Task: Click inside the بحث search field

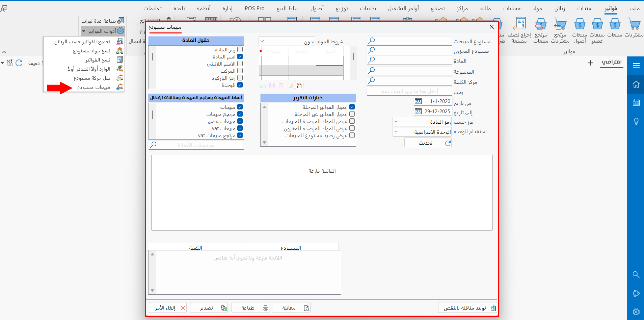Action: pos(409,91)
